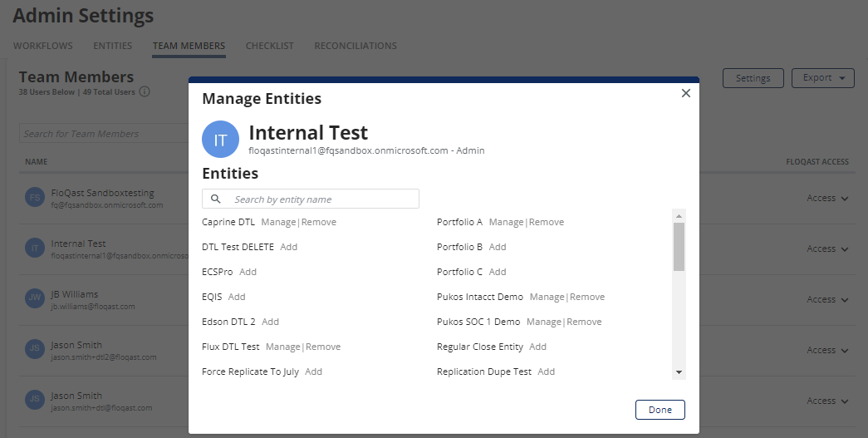Expand Access dropdown for Internal Test row

[x=827, y=249]
